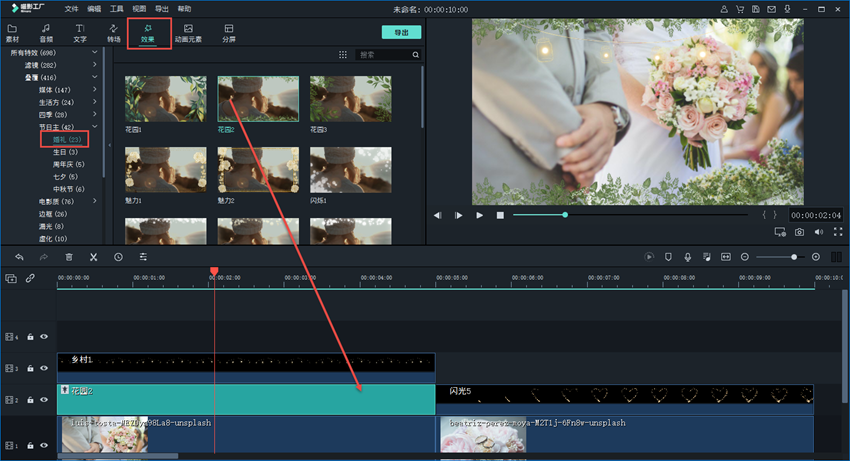Image resolution: width=850 pixels, height=461 pixels.
Task: Add a marker with the shield icon
Action: tap(668, 257)
